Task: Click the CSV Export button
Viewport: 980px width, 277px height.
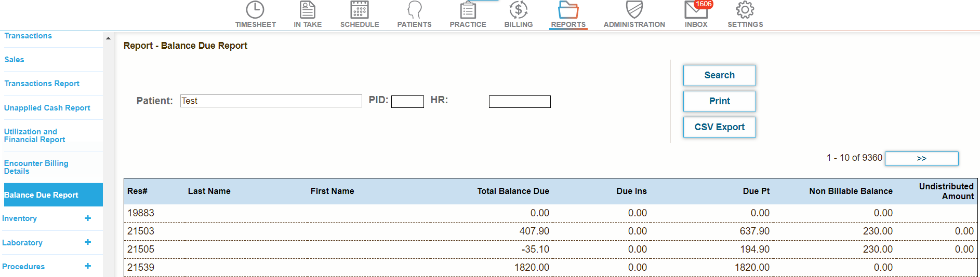Action: [719, 127]
